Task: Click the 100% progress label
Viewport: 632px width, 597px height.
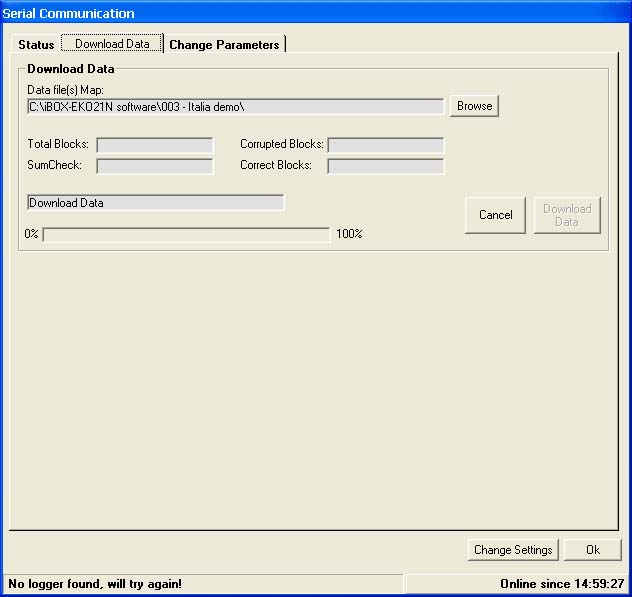Action: tap(349, 234)
